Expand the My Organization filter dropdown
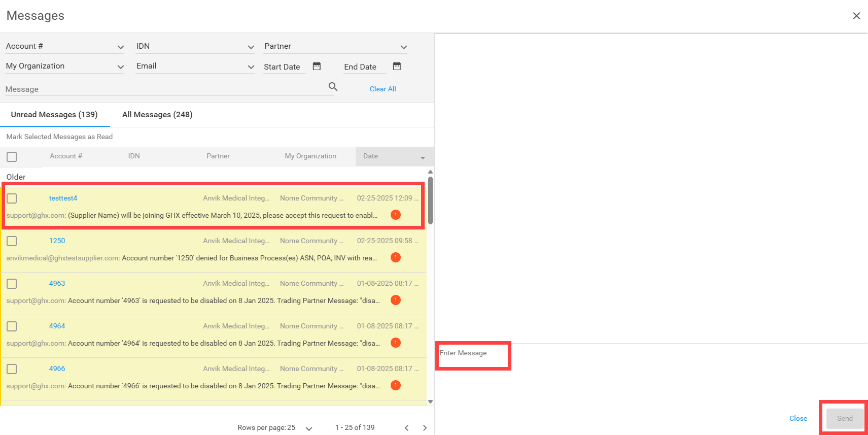Screen dimensions: 868x435 coord(120,67)
